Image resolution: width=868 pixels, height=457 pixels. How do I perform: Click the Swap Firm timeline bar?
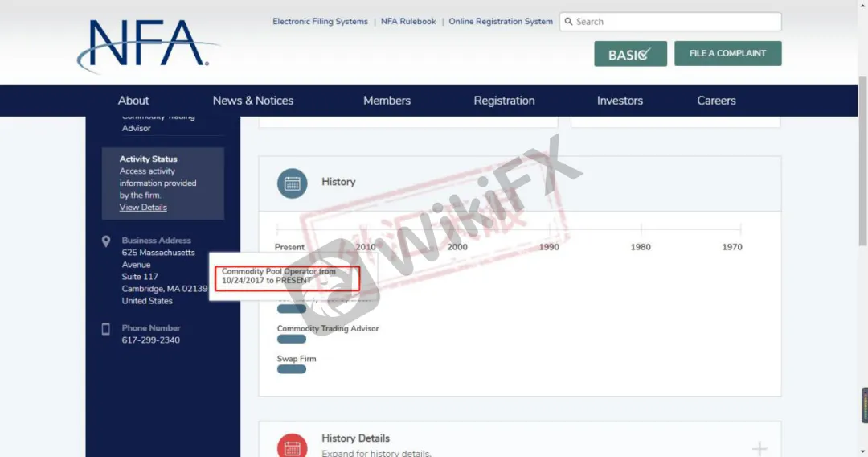click(x=292, y=369)
